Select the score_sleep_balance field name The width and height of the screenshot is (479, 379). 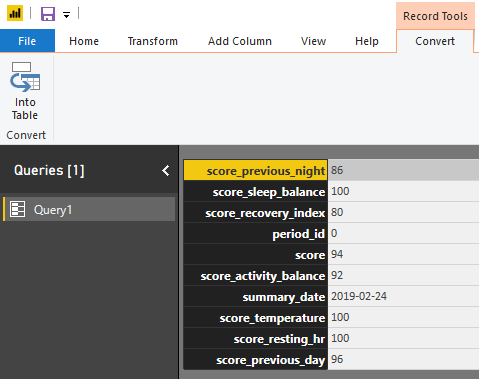tap(269, 192)
